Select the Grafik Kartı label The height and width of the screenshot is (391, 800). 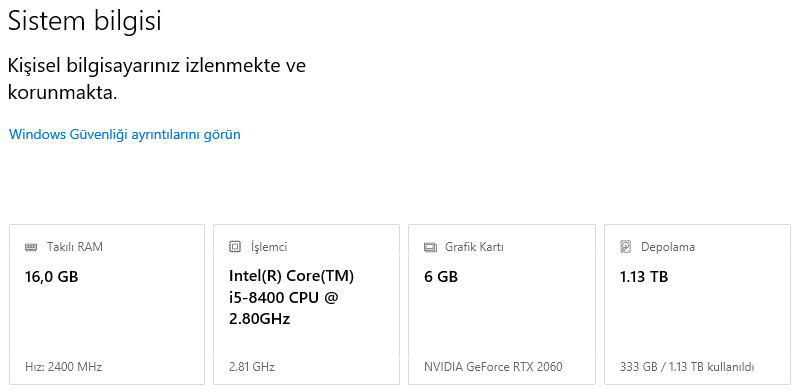[x=474, y=247]
